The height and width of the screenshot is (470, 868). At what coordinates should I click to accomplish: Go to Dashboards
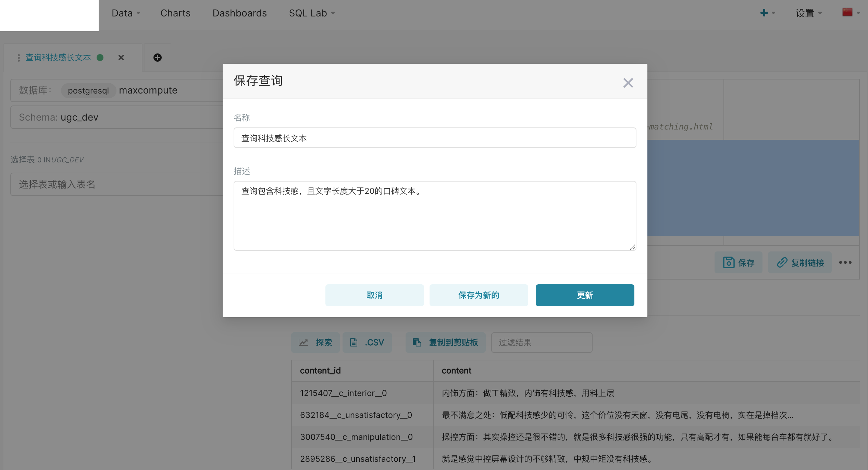click(239, 13)
